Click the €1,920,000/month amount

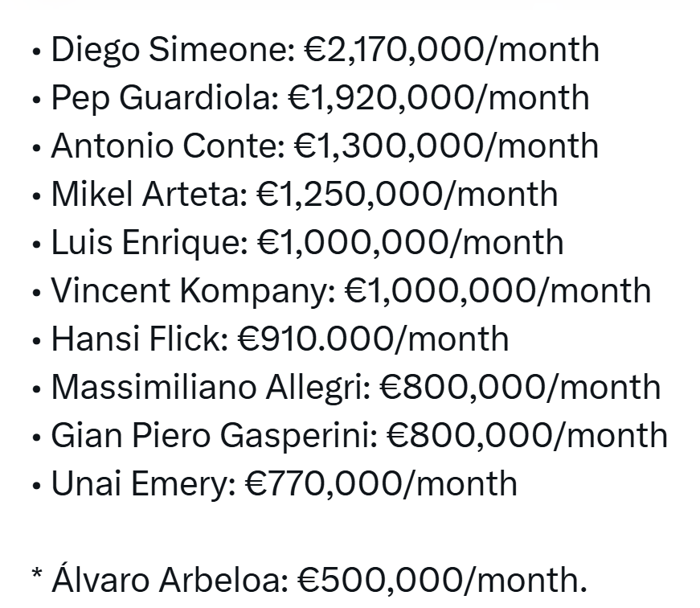click(x=439, y=98)
